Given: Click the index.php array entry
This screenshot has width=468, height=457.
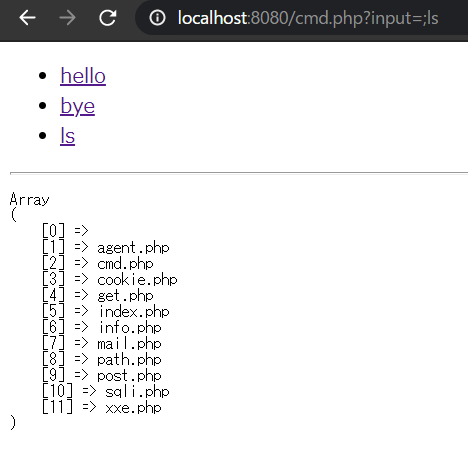Looking at the screenshot, I should coord(134,312).
